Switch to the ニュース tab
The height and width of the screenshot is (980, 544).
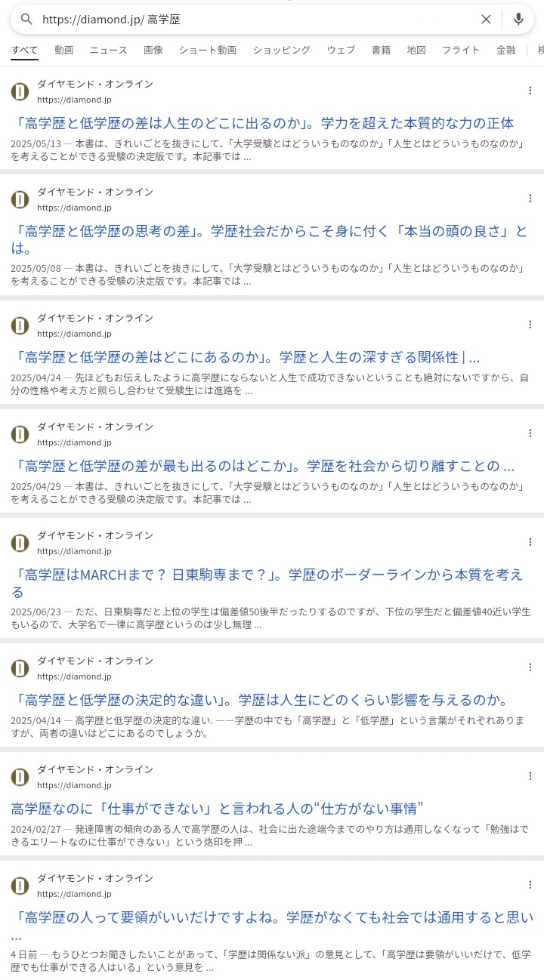tap(109, 50)
